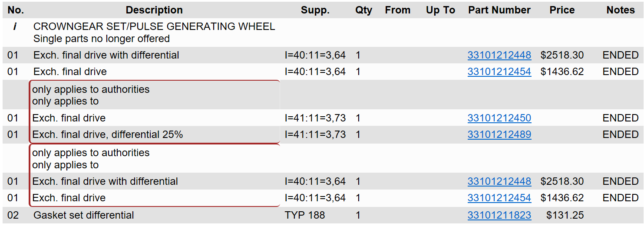The width and height of the screenshot is (644, 226).
Task: Open the Gasket set part link 33101211823
Action: pyautogui.click(x=499, y=215)
